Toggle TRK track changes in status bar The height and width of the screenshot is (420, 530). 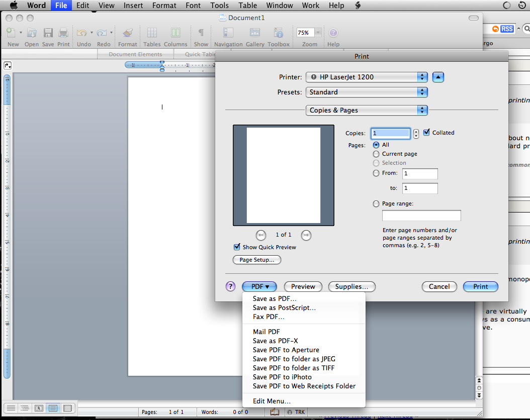(x=296, y=412)
